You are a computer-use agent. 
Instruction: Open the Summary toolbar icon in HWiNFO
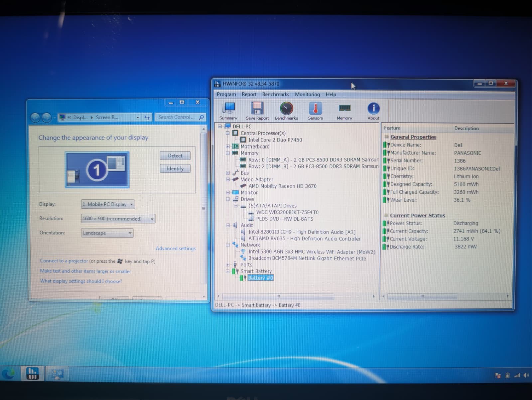[x=228, y=111]
